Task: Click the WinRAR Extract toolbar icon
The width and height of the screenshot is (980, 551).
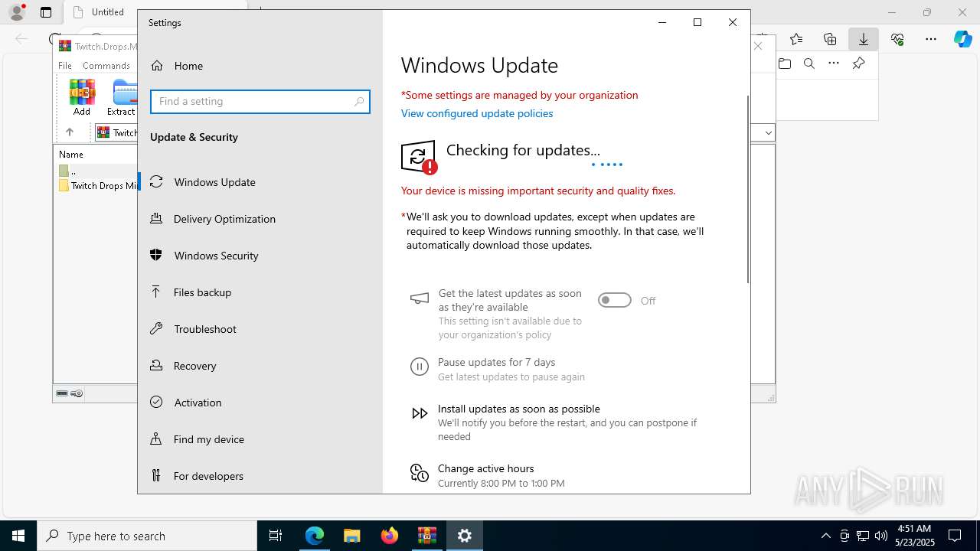Action: click(122, 97)
